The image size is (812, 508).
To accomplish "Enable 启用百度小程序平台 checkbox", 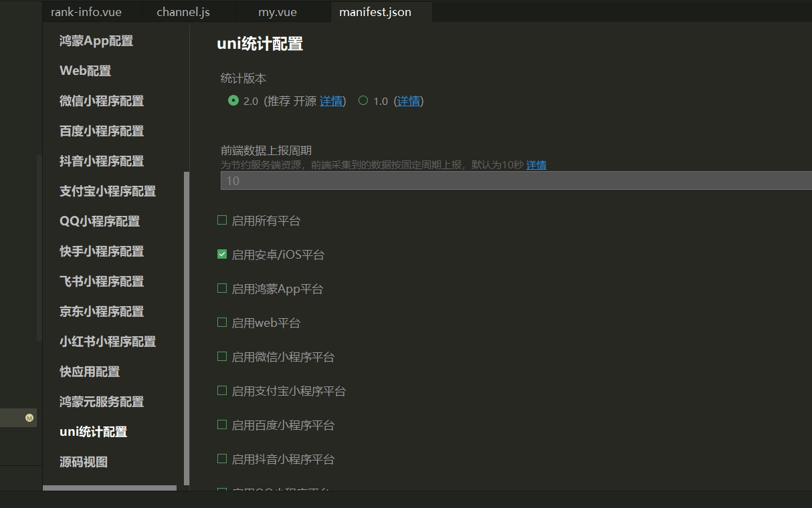I will tap(222, 424).
